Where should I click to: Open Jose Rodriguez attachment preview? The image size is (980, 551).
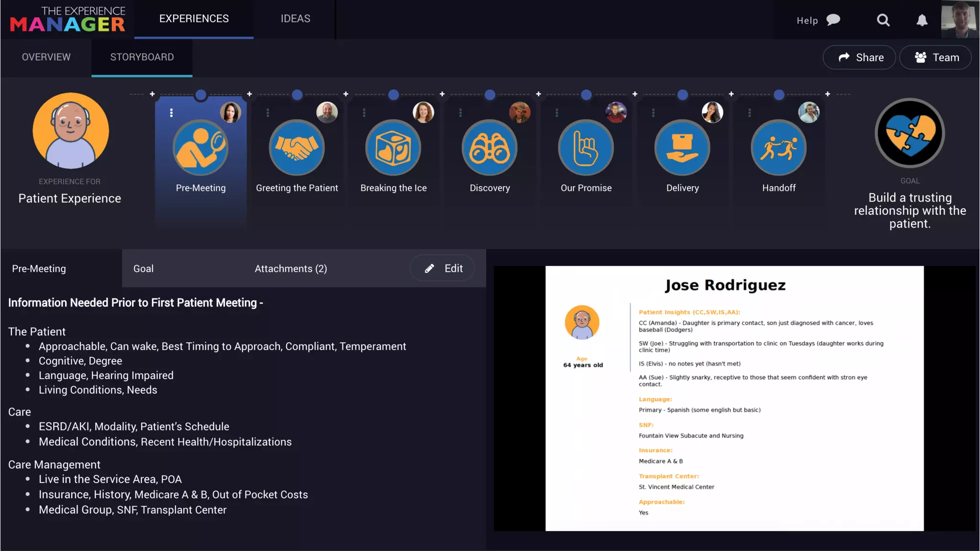pos(734,398)
